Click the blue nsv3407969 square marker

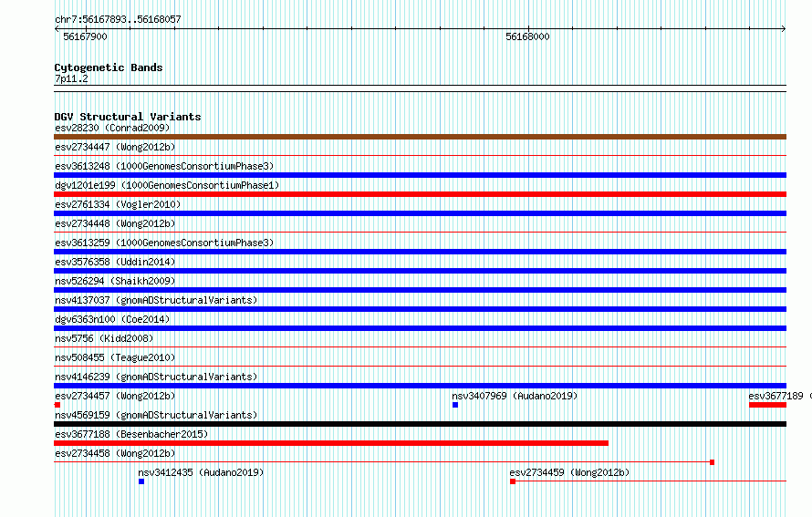click(x=455, y=405)
